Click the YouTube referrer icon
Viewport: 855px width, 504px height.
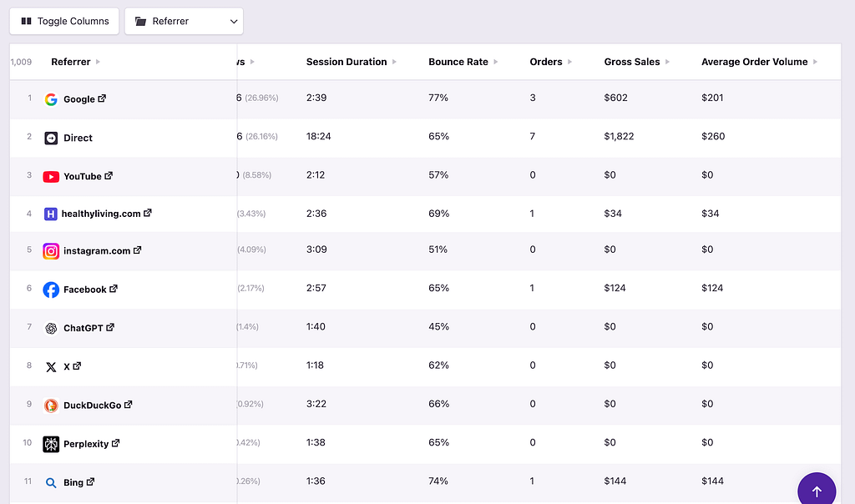click(52, 176)
